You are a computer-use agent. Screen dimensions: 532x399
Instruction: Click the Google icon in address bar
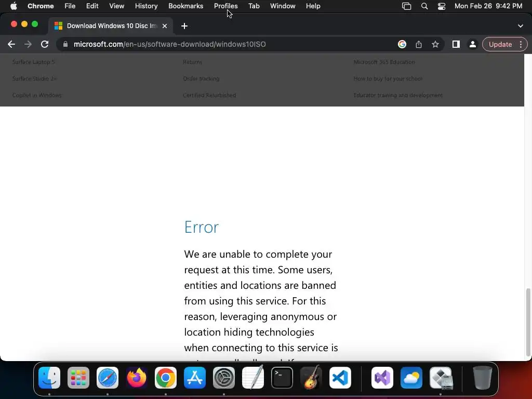(x=402, y=45)
